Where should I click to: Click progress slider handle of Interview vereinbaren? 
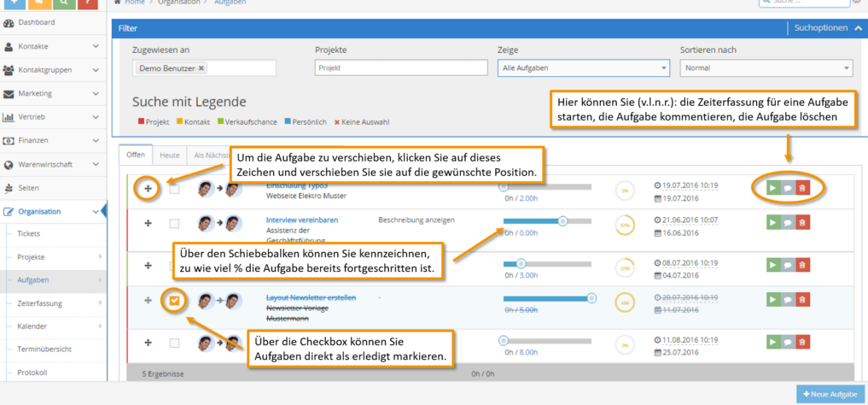tap(563, 221)
